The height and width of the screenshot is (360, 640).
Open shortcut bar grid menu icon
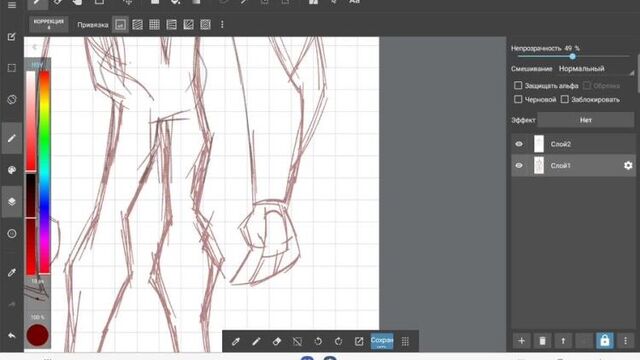pyautogui.click(x=405, y=341)
